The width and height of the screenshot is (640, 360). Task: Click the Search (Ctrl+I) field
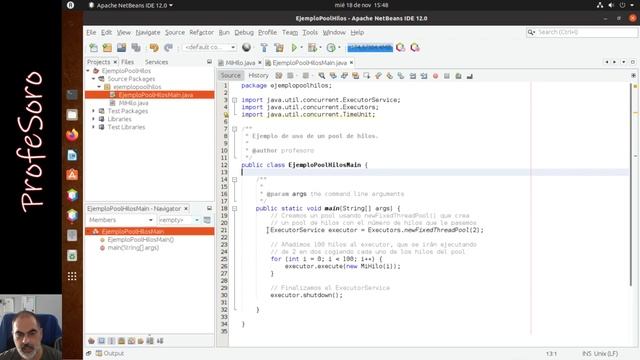(x=582, y=32)
